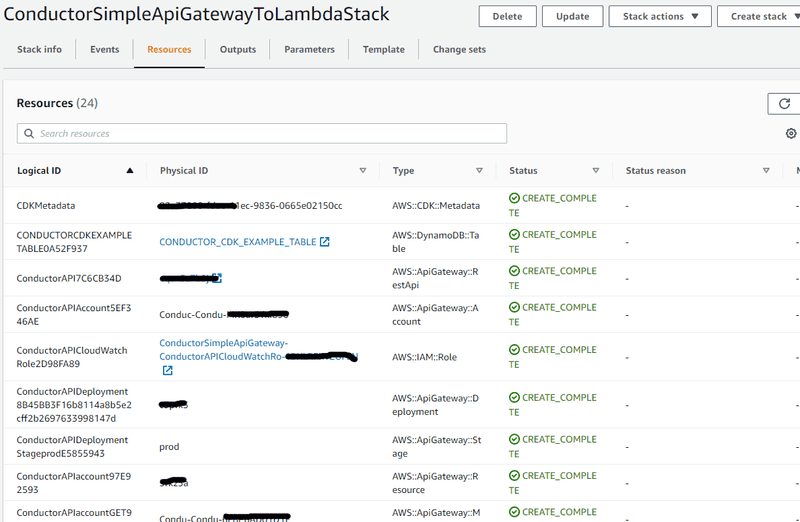Screen dimensions: 800x522
Task: Click AWS::ApiGateway::Deployment type cell
Action: (435, 405)
